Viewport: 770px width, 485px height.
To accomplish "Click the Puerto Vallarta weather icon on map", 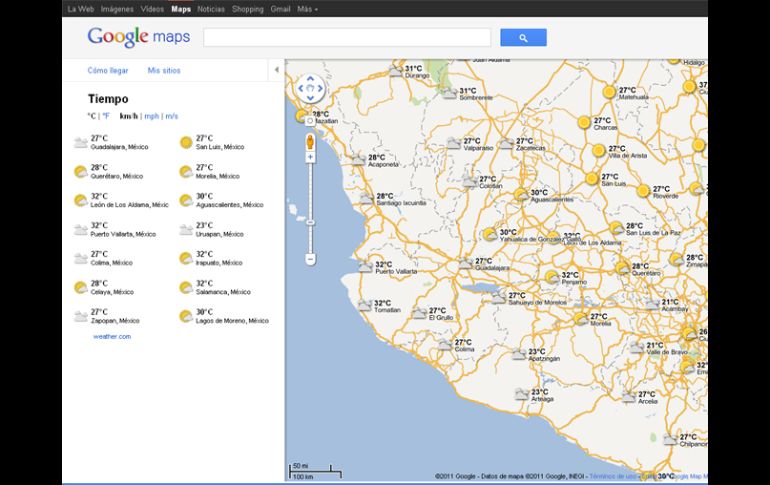I will click(x=364, y=266).
